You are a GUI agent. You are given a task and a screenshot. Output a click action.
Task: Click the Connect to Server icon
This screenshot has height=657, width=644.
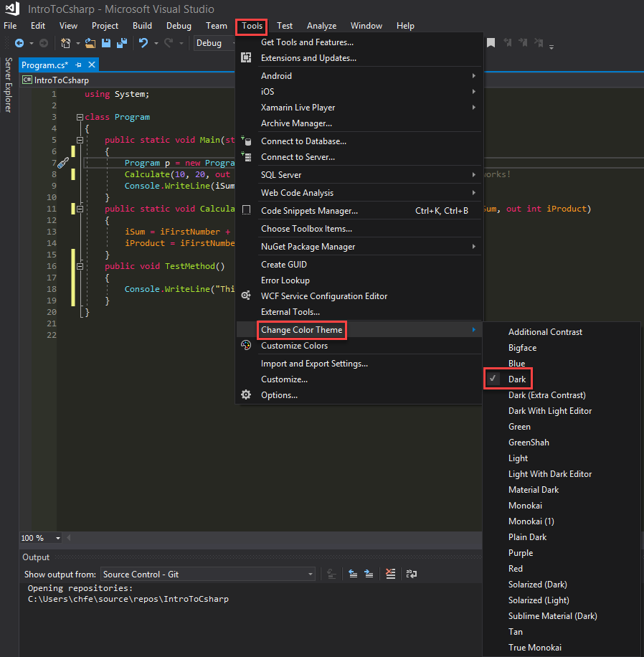click(x=246, y=156)
